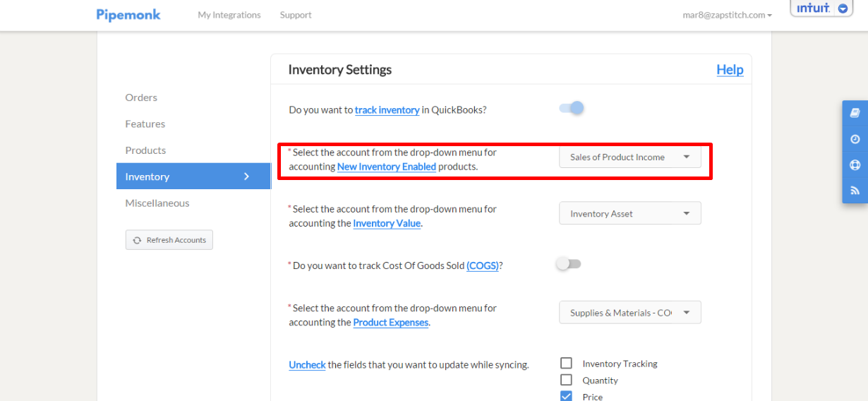Switch to the Products settings tab
Screen dimensions: 868x401
(x=145, y=150)
